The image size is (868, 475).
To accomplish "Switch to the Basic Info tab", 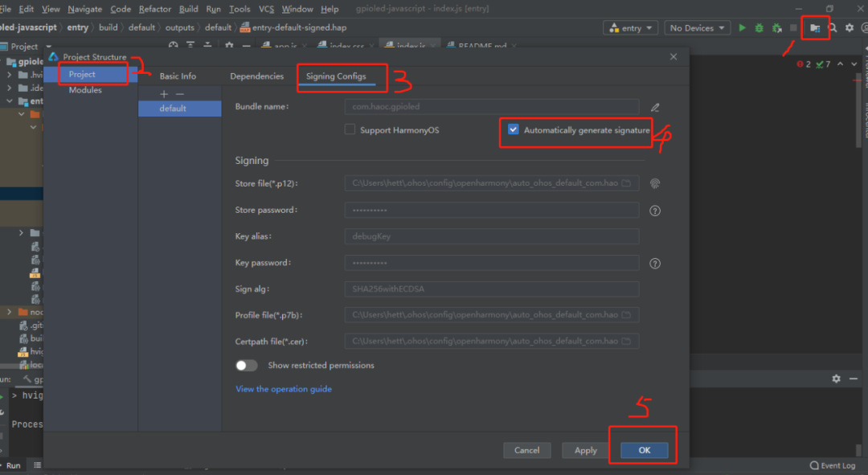I will 178,76.
